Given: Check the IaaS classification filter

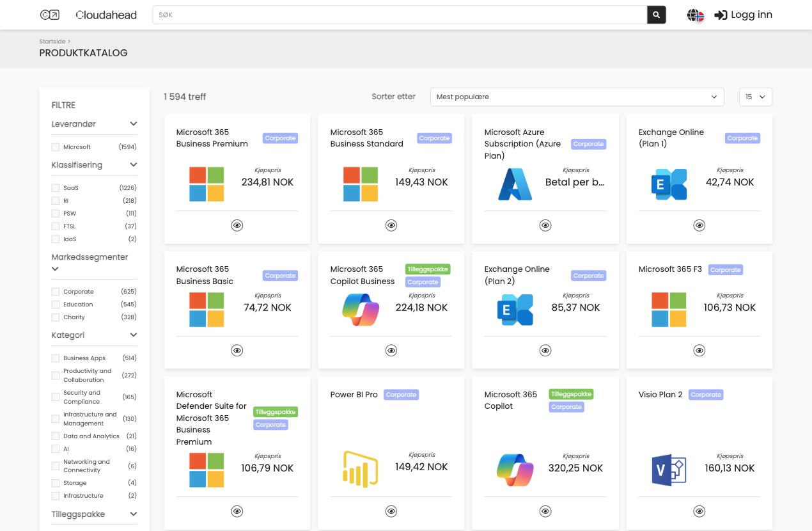Looking at the screenshot, I should [x=56, y=239].
